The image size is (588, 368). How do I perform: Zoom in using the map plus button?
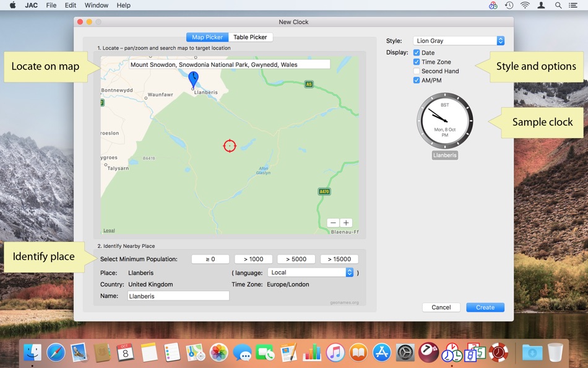point(346,222)
